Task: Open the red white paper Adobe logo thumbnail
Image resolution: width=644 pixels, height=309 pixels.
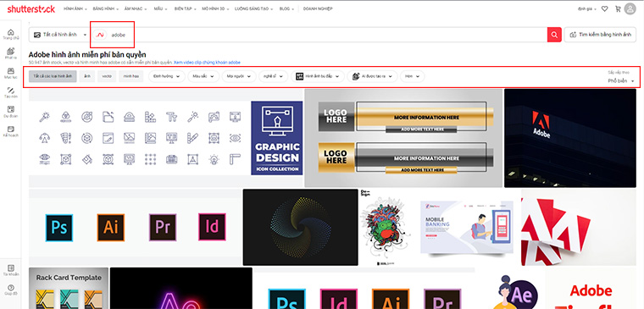Action: pyautogui.click(x=579, y=227)
